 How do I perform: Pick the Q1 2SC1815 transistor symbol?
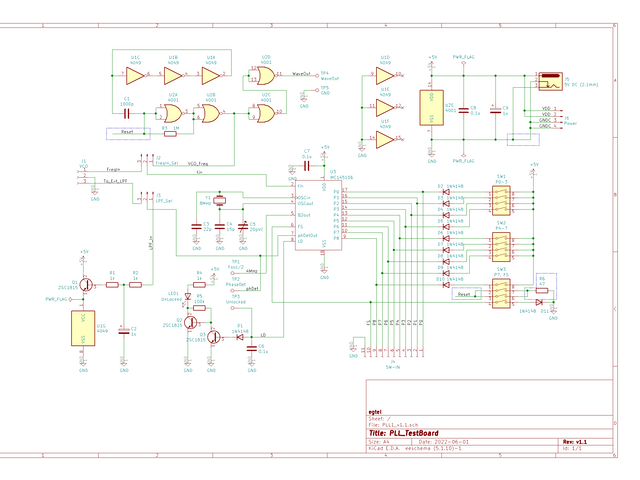86,284
